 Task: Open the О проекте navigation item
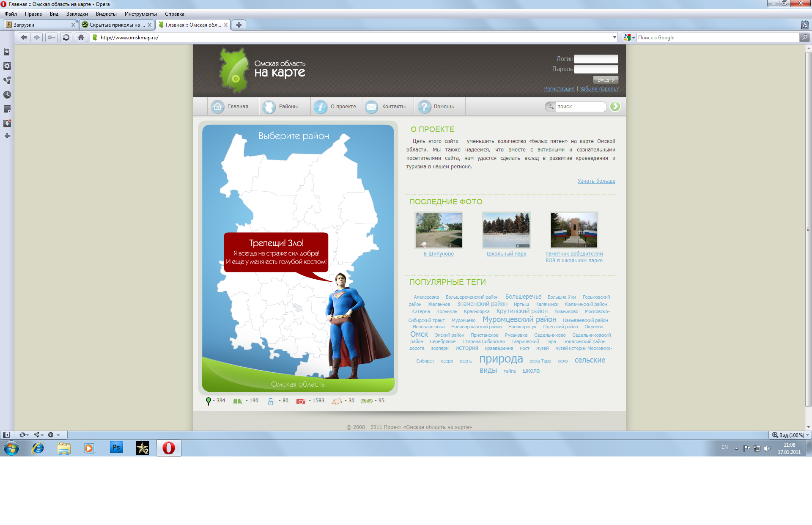335,107
